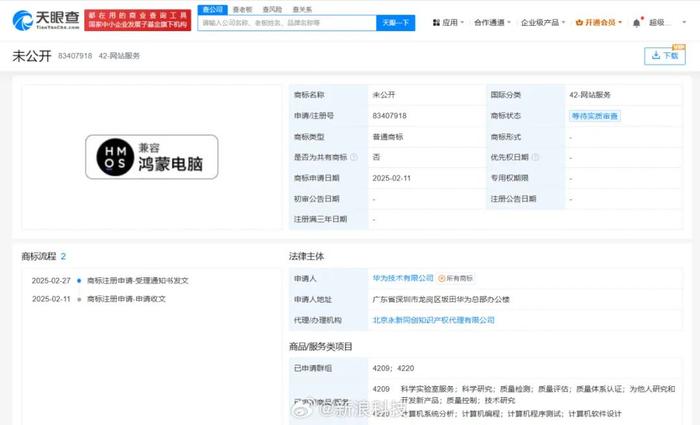Click the 等待实质审查 status tag
700x425 pixels.
[x=595, y=116]
